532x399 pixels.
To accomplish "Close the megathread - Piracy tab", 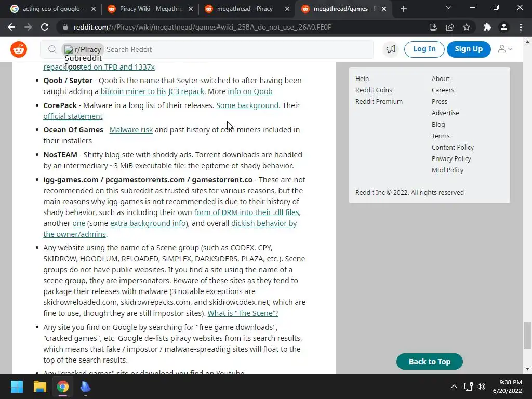I will coord(287,9).
